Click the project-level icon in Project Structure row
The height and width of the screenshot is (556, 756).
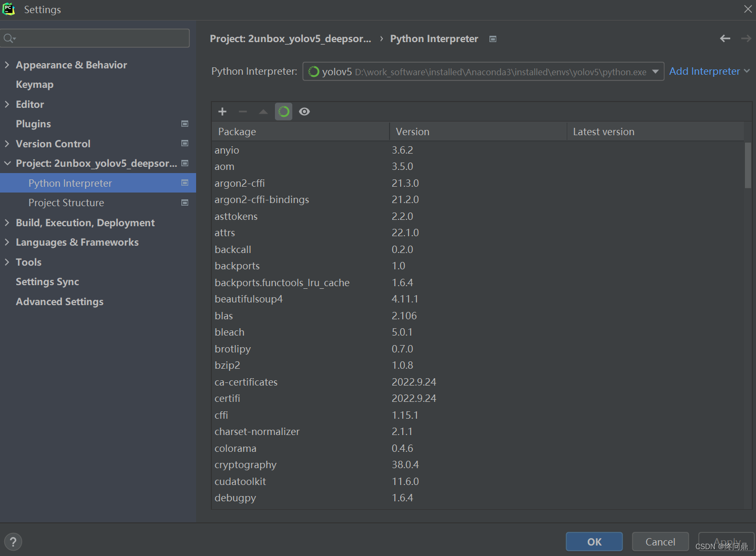pos(185,203)
